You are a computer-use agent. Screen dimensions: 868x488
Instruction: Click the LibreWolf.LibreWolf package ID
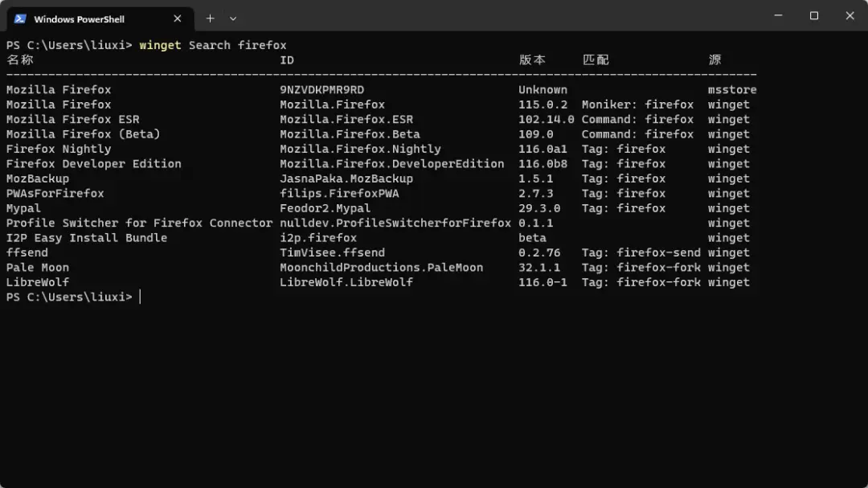pos(344,282)
